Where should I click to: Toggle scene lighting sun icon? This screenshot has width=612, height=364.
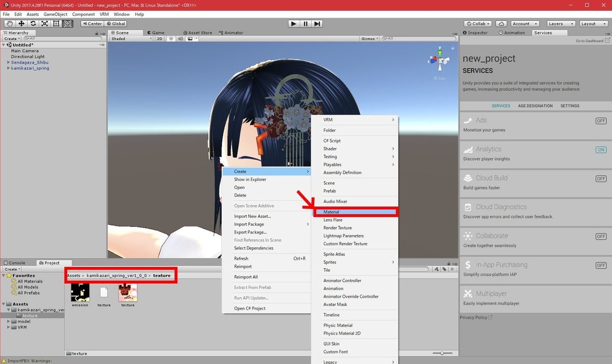tap(171, 39)
